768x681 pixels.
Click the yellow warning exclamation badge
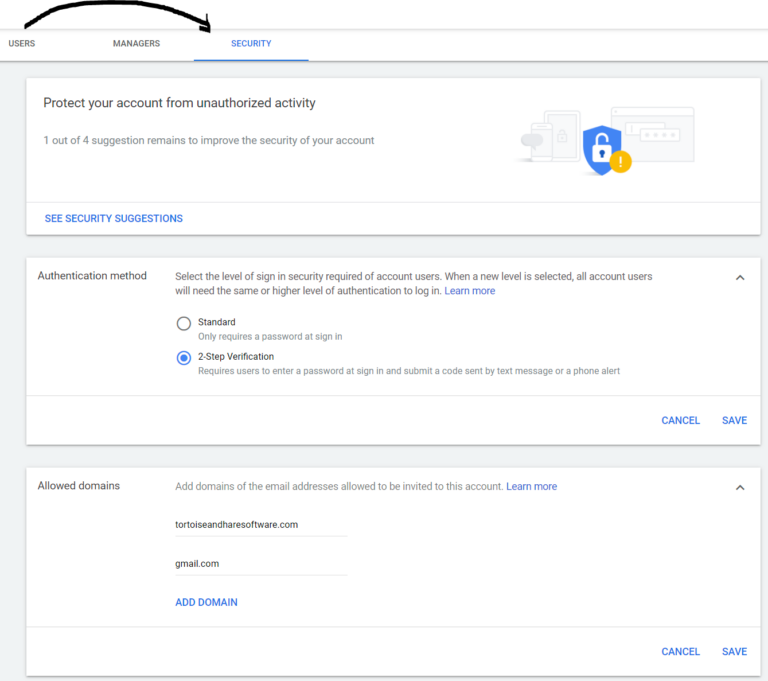621,162
